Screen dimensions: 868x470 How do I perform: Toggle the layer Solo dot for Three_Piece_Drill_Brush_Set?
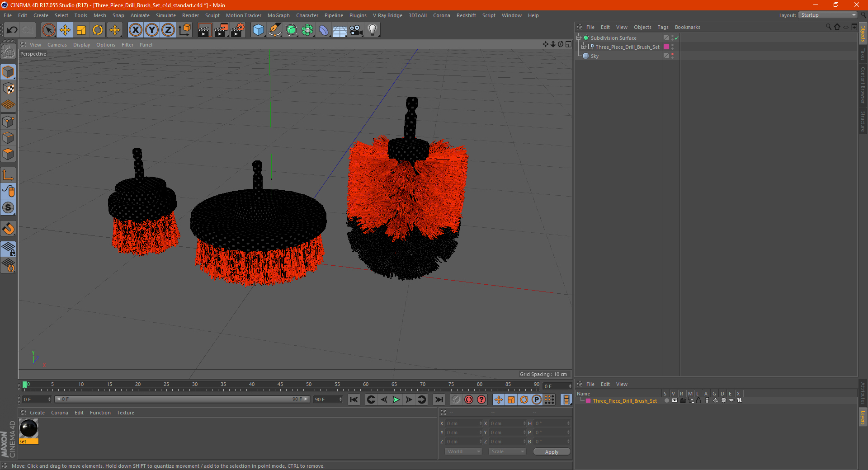(x=666, y=401)
